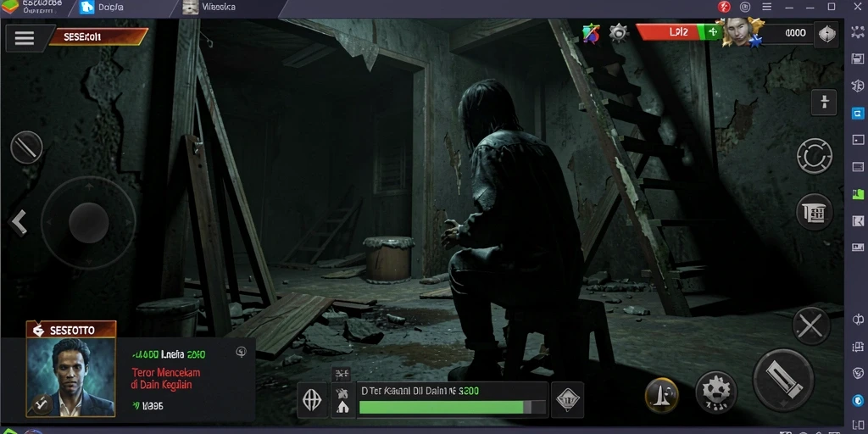
Task: Click the crosshair globe icon by bar
Action: coord(312,399)
